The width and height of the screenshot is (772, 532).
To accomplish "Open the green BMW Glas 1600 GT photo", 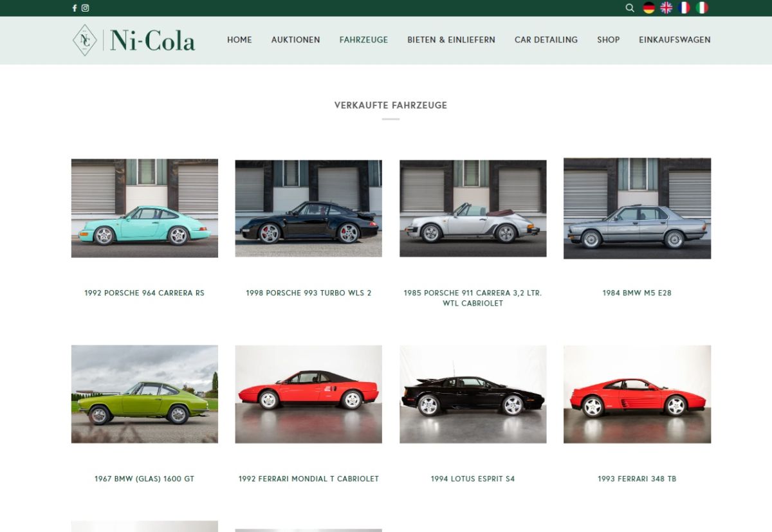I will click(145, 394).
